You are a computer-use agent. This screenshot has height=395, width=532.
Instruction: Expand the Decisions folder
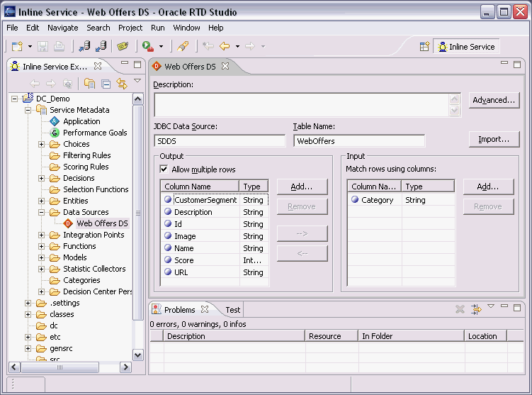(41, 178)
